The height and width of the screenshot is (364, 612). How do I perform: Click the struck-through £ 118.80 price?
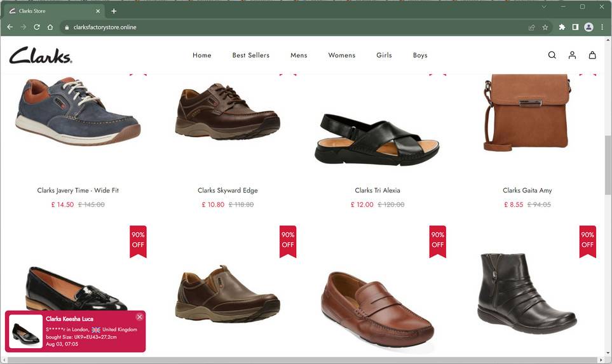click(x=241, y=205)
